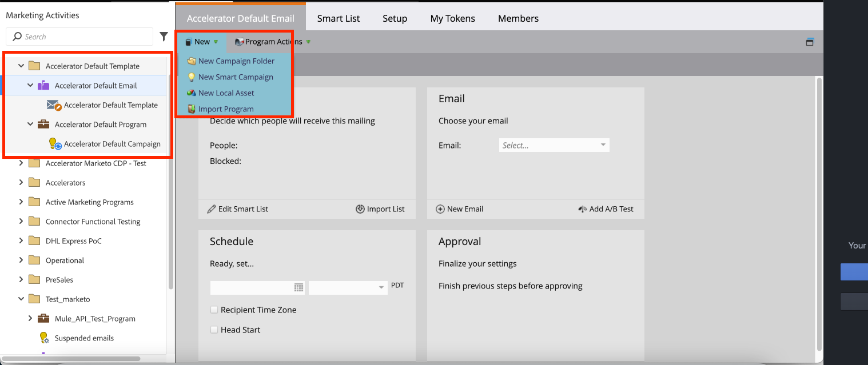
Task: Expand the Mule_API_Test_Program node
Action: point(30,319)
